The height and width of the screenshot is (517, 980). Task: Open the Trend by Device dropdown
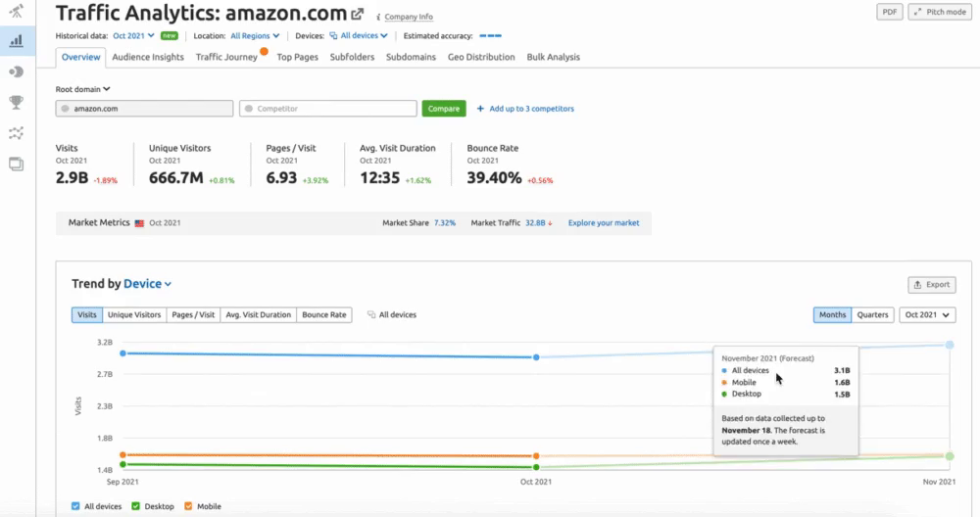click(x=147, y=284)
